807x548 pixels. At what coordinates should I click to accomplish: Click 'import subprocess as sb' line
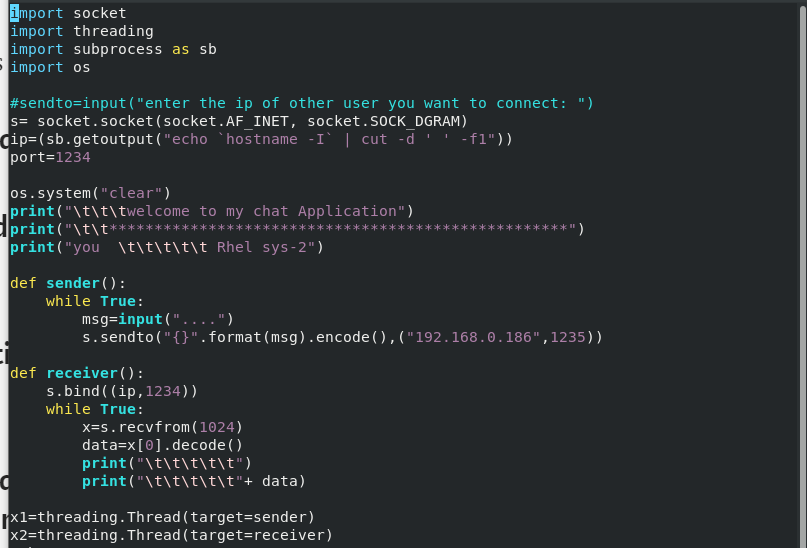tap(113, 49)
